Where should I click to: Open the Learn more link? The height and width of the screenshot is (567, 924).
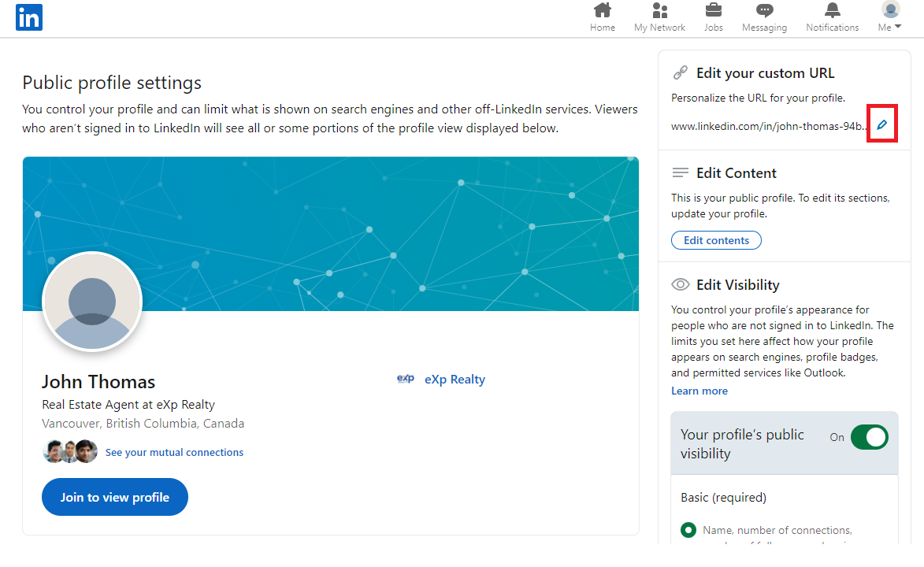[x=699, y=391]
